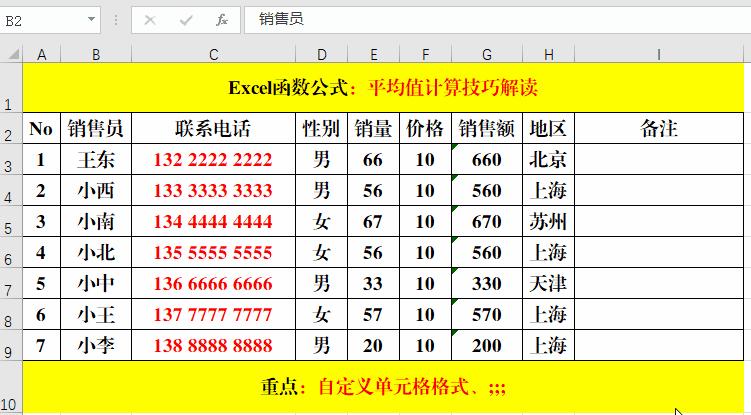The image size is (751, 415).
Task: Select column G header
Action: pyautogui.click(x=487, y=55)
